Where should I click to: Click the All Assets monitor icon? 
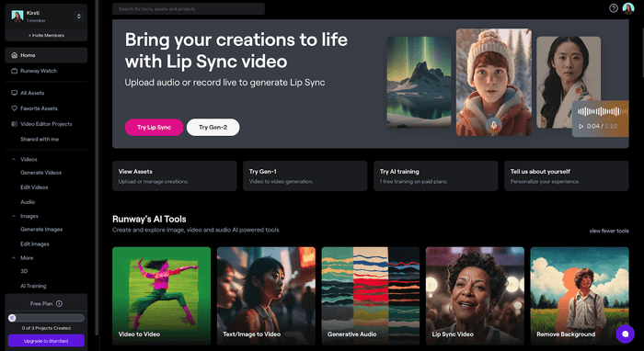coord(15,93)
